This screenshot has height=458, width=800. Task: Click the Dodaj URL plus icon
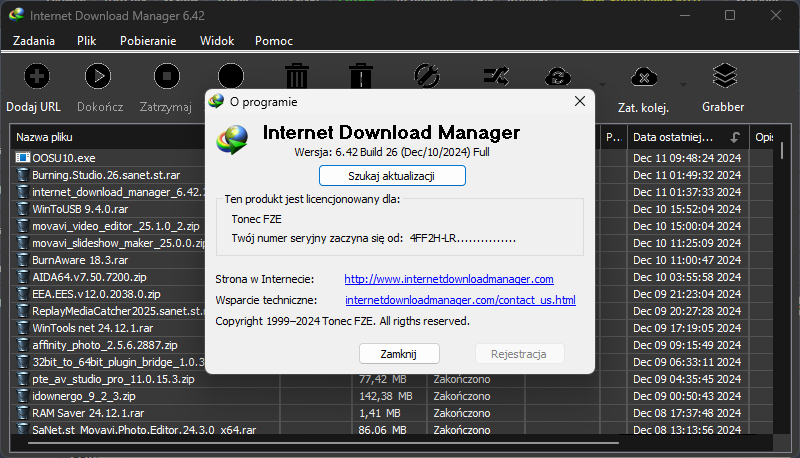coord(37,77)
